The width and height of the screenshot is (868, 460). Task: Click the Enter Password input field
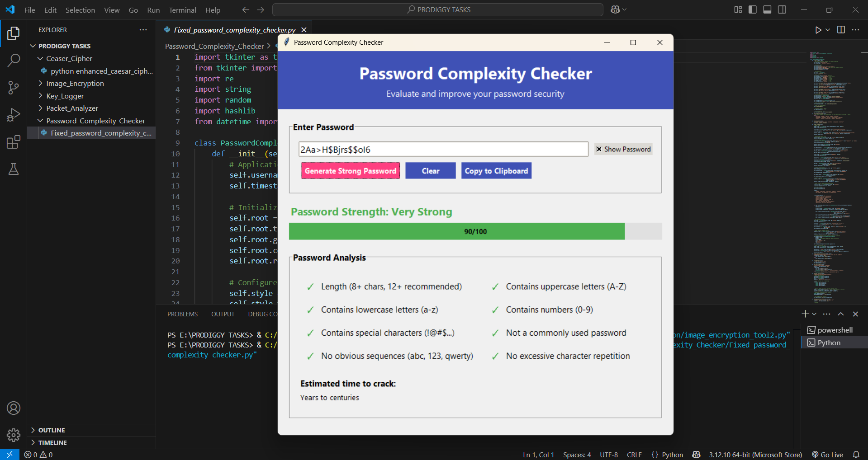(443, 149)
